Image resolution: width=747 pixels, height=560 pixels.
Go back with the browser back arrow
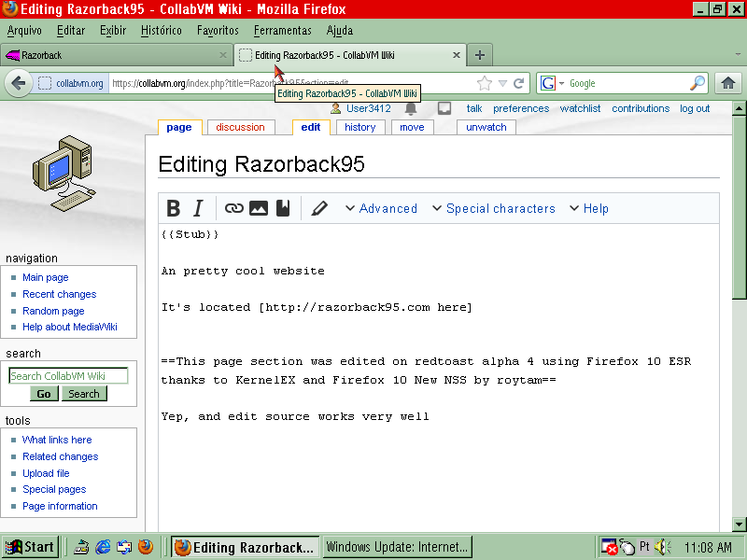pos(18,83)
